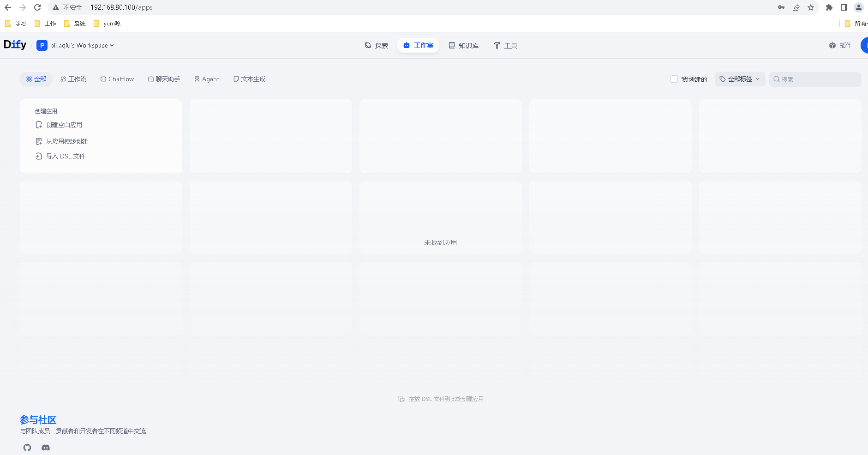
Task: Open the 系统 bookmark folder
Action: 75,24
